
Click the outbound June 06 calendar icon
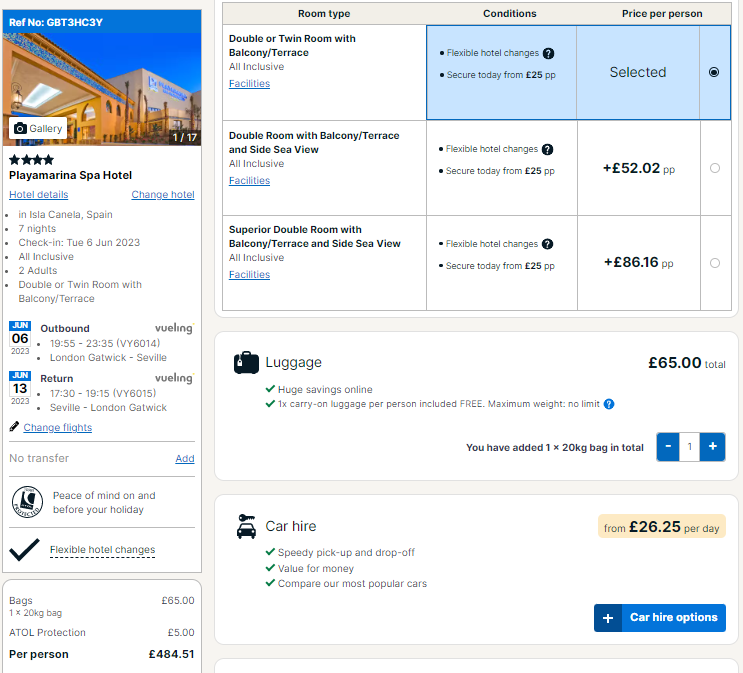[20, 338]
